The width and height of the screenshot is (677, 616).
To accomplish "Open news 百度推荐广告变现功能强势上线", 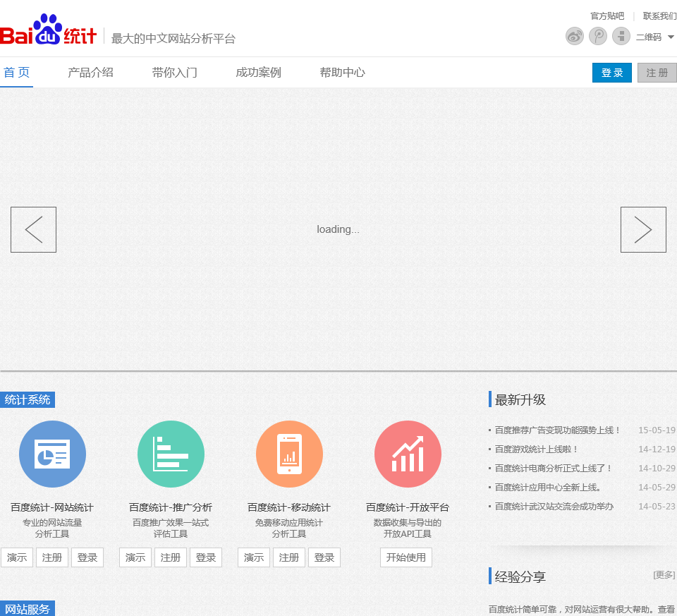I will [557, 430].
